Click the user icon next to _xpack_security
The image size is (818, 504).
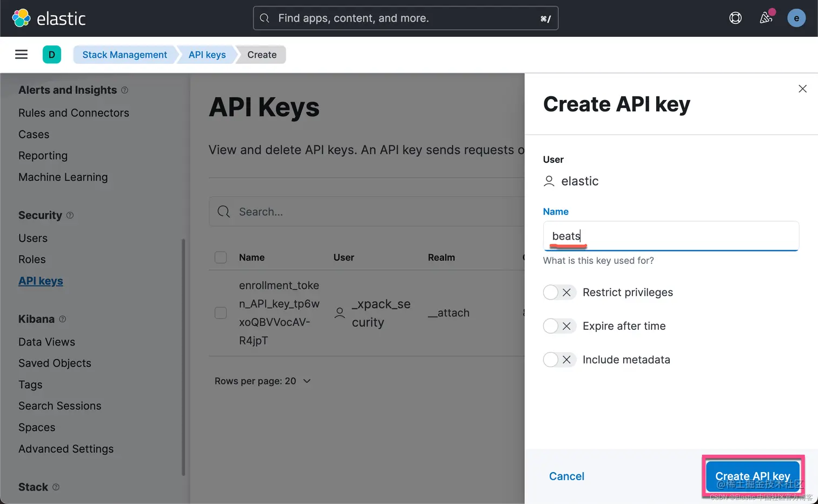coord(340,313)
